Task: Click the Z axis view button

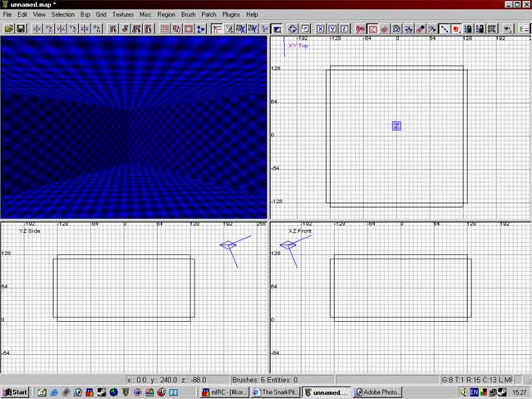Action: (343, 28)
